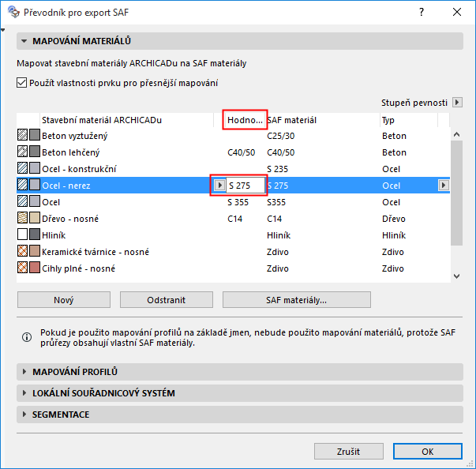Select the Hliník material name

54,235
